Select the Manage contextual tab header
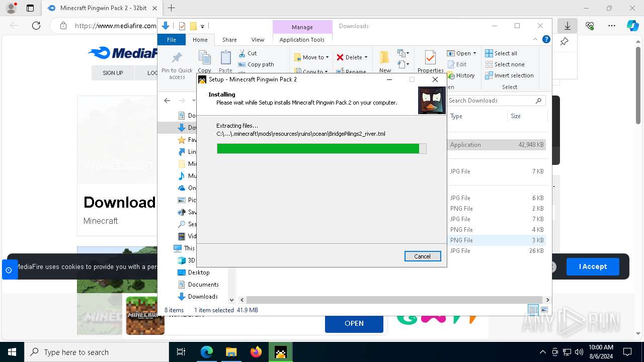Image resolution: width=644 pixels, height=362 pixels. (x=302, y=27)
